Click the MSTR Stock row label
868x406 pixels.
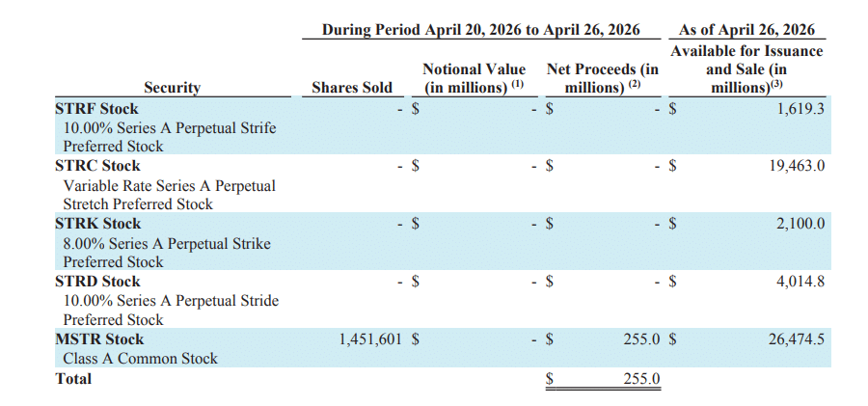tap(99, 339)
